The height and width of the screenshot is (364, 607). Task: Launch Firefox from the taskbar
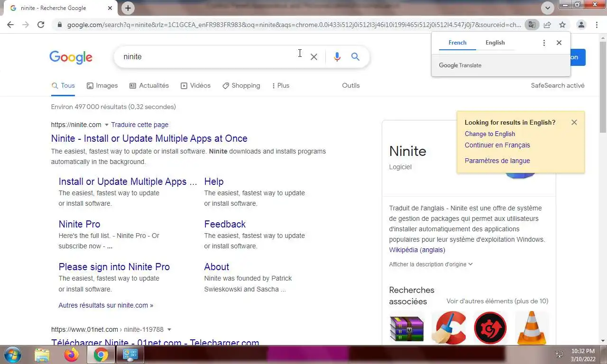(72, 355)
